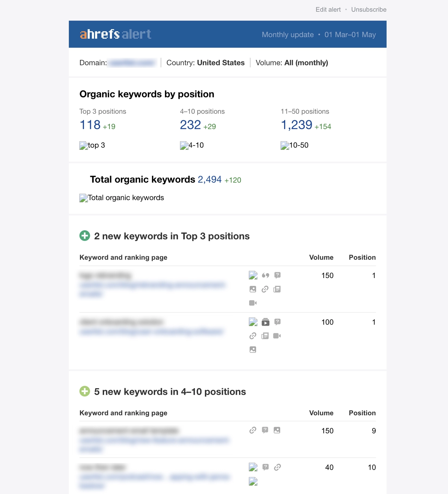Click the '10-50' chart placeholder image
Image resolution: width=448 pixels, height=494 pixels.
294,145
